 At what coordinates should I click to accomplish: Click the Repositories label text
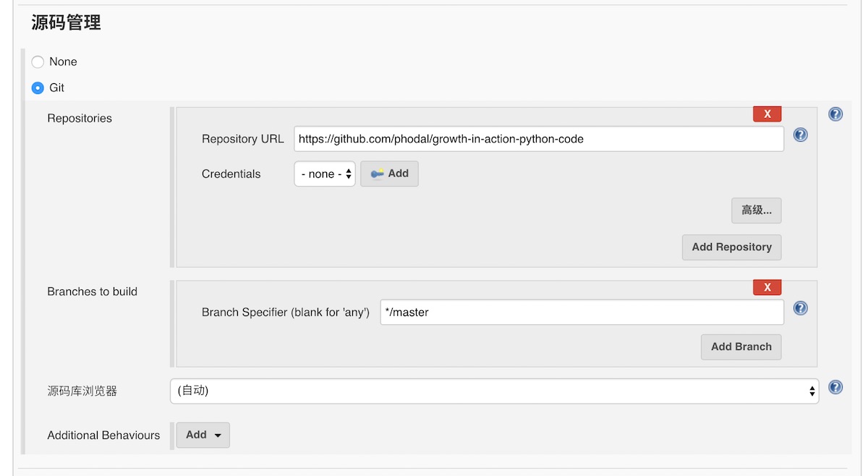click(80, 119)
